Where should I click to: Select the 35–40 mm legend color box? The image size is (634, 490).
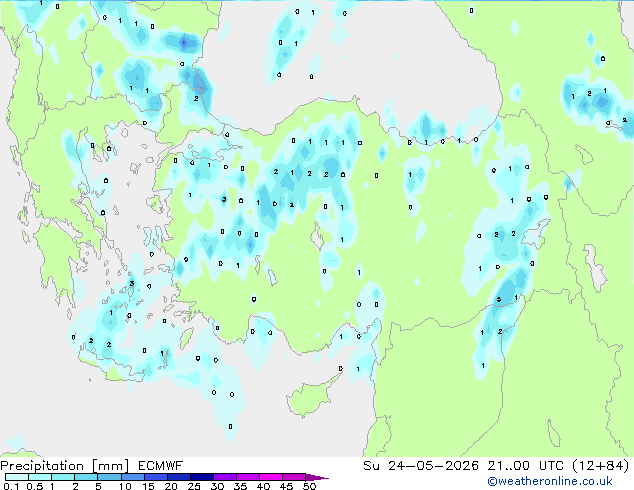coord(247,477)
